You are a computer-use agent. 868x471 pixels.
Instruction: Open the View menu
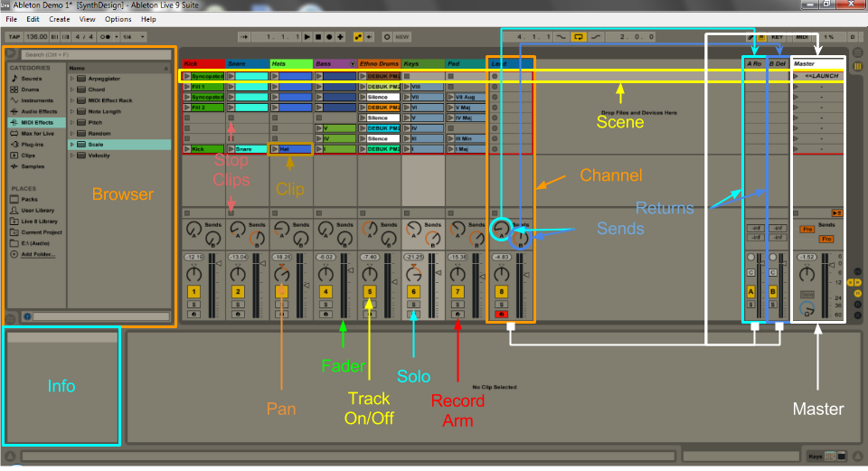pos(87,19)
